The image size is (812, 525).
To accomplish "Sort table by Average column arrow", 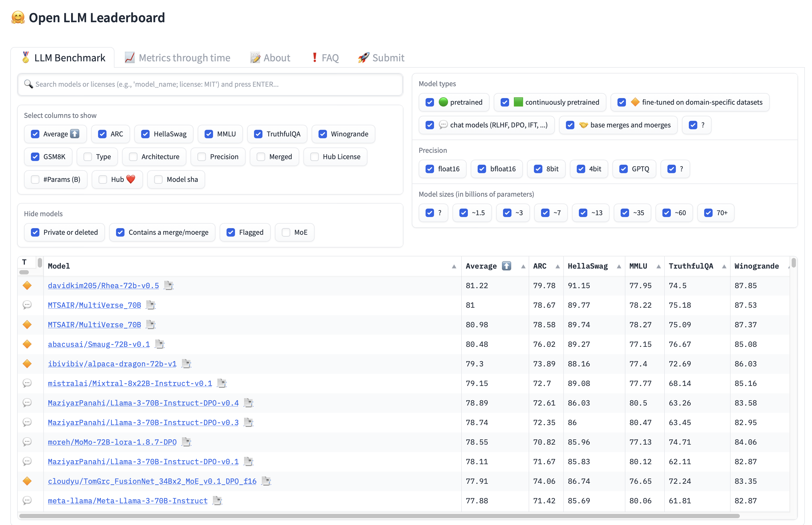I will (523, 266).
